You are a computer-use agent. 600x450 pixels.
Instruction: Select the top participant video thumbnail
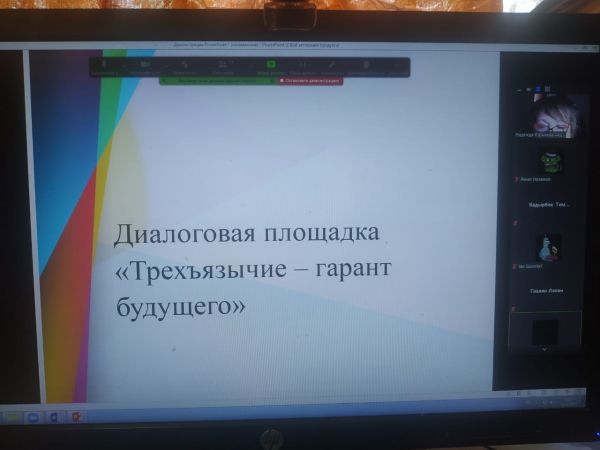pos(550,115)
